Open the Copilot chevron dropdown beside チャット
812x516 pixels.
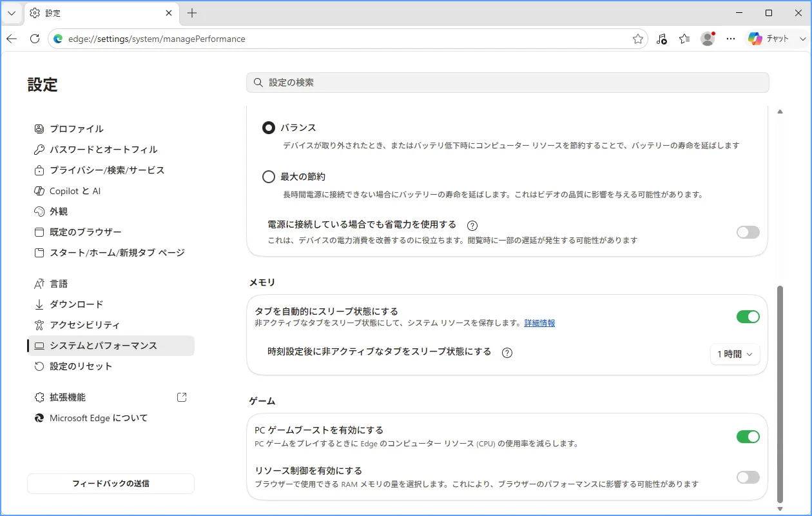pos(802,39)
